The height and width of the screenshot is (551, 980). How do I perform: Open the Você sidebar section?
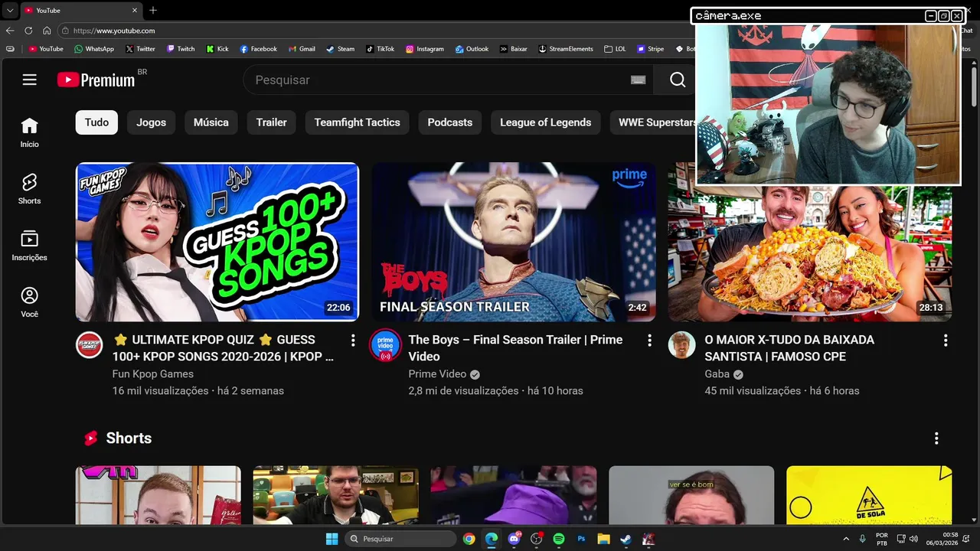29,302
